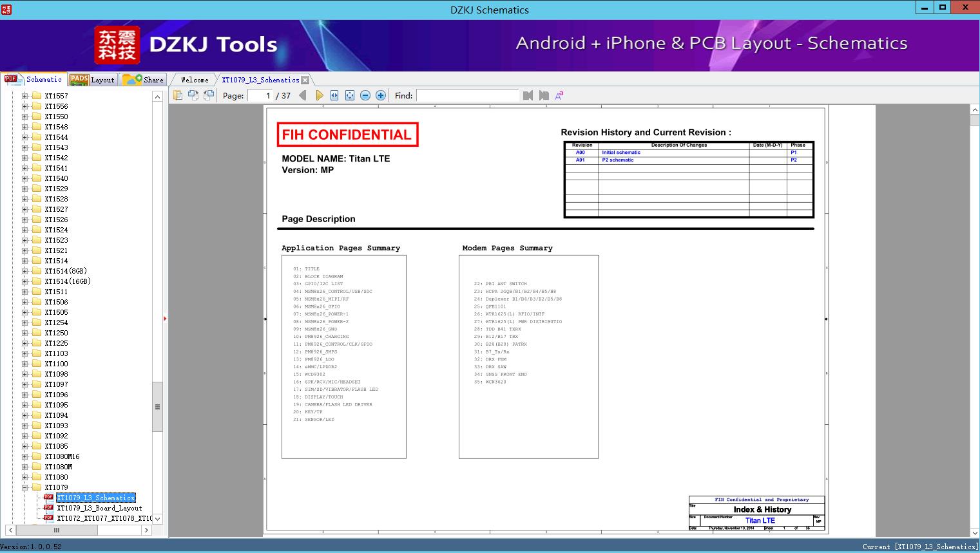Image resolution: width=980 pixels, height=553 pixels.
Task: Click the 'Initial schematic' revision entry
Action: pyautogui.click(x=621, y=153)
